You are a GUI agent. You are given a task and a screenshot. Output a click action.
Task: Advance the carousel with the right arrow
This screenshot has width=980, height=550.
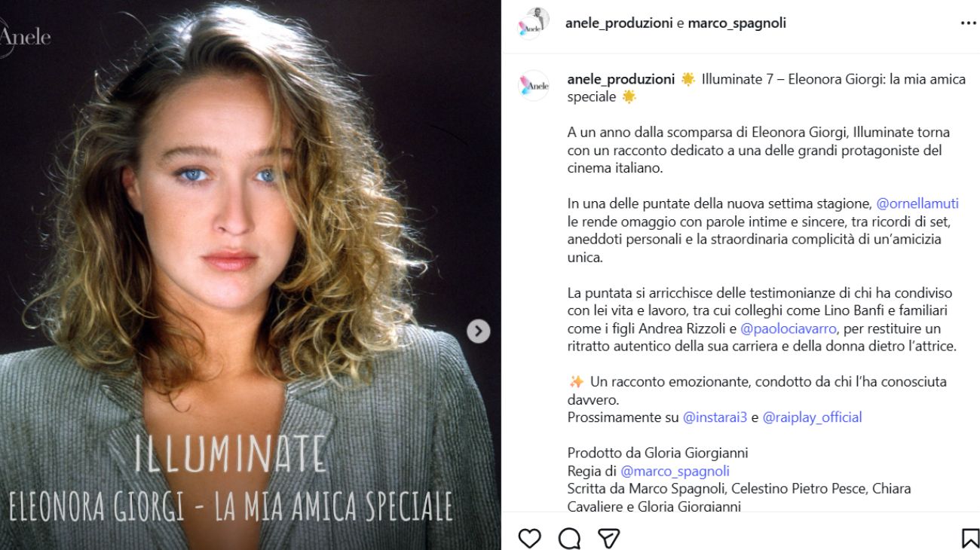478,330
